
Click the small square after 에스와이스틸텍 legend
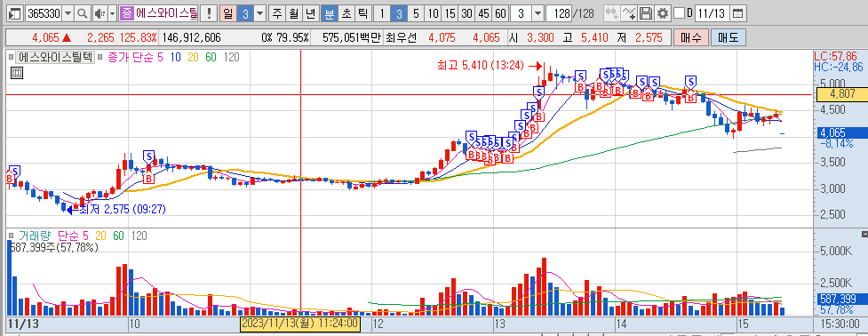click(100, 57)
